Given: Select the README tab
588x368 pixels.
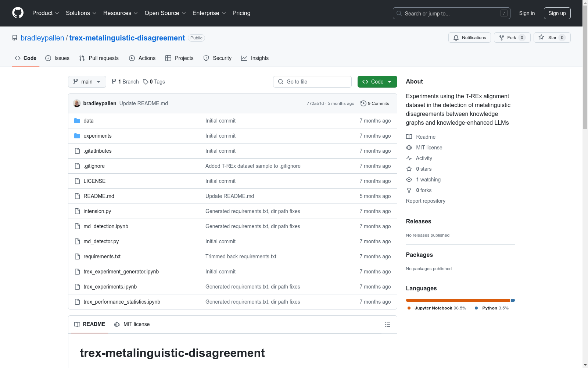Looking at the screenshot, I should [x=90, y=324].
